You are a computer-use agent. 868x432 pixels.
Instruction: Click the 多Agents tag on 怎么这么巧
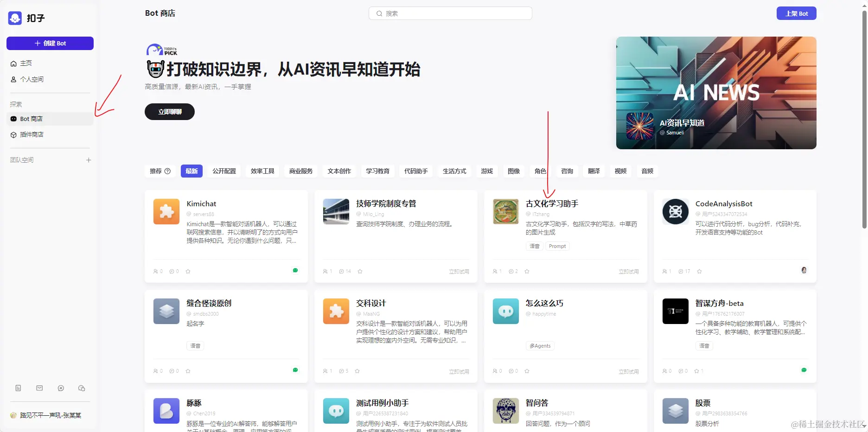(540, 346)
